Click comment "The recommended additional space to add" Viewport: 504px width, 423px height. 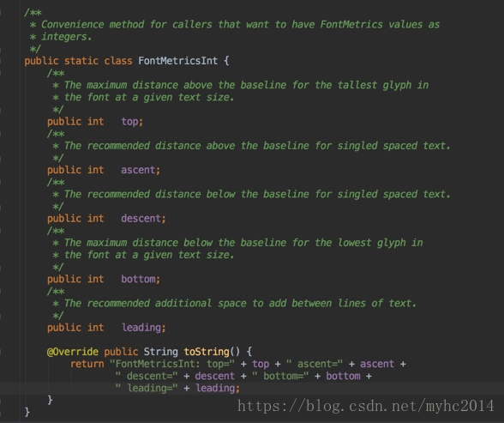(x=235, y=304)
